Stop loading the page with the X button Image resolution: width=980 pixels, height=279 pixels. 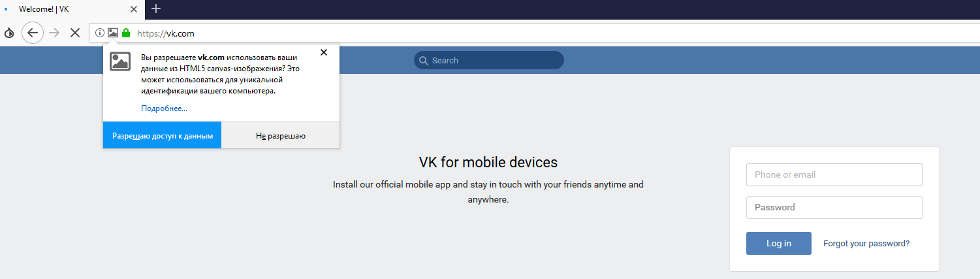pos(74,33)
